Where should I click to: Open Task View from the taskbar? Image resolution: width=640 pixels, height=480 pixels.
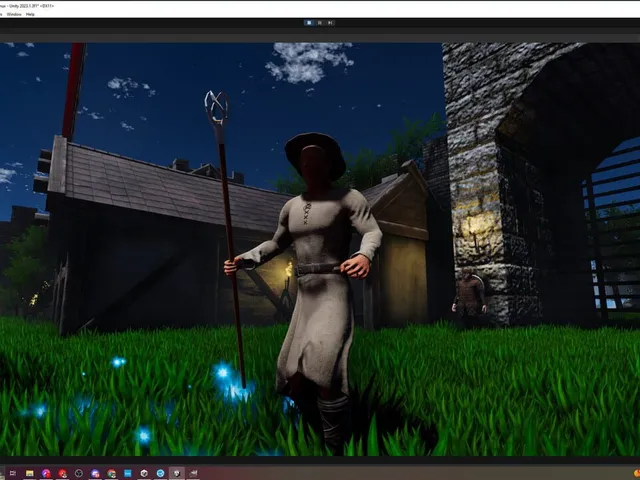(x=13, y=473)
